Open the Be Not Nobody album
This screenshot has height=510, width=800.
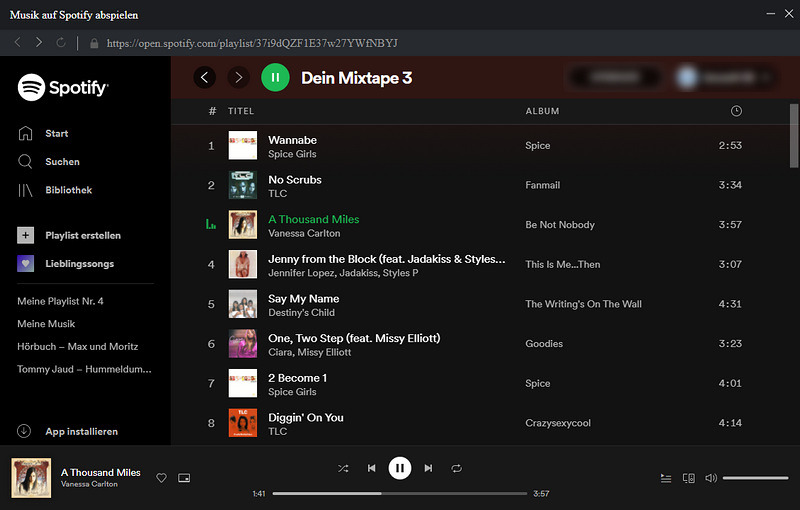click(x=560, y=225)
